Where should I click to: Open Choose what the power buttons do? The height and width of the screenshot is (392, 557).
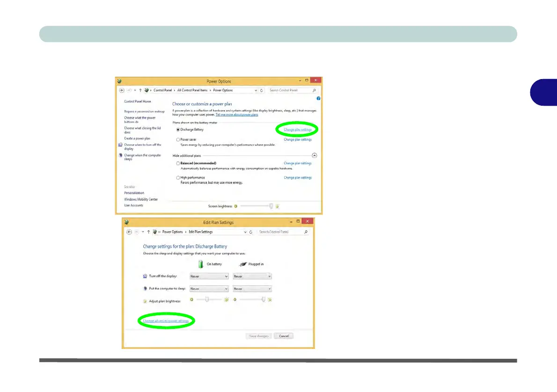[139, 120]
